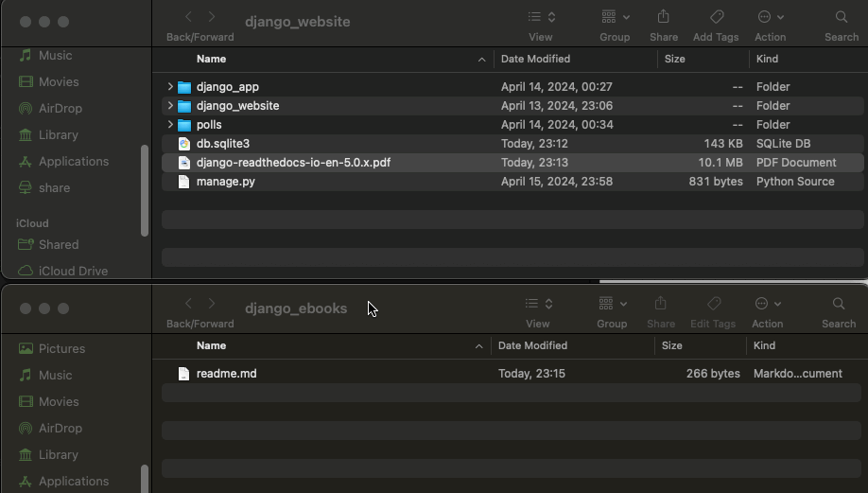Sort by Date Modified in django_website window
868x493 pixels.
click(x=535, y=59)
